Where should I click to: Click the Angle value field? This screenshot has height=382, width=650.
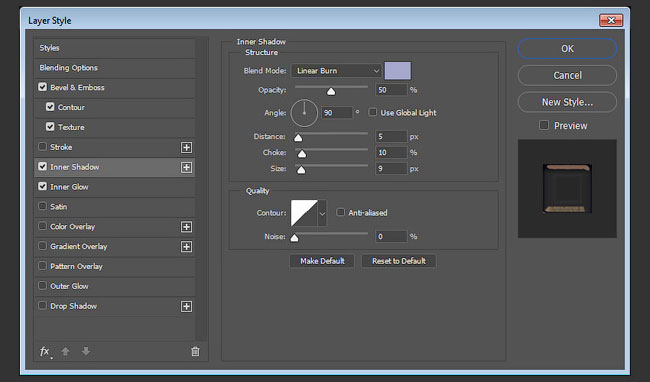(337, 113)
